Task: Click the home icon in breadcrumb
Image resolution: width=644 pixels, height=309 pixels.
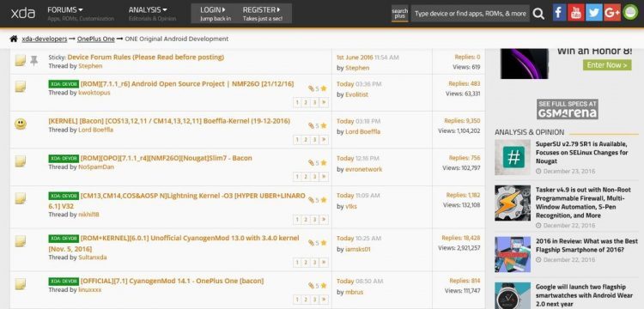Action: (x=14, y=39)
